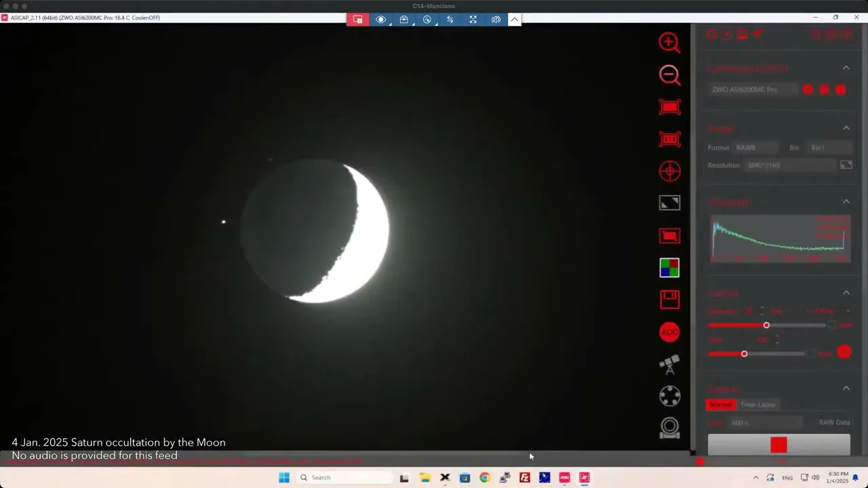Image resolution: width=868 pixels, height=488 pixels.
Task: Open the ZWO ASI6200MC Pro camera dropdown
Action: pyautogui.click(x=753, y=89)
